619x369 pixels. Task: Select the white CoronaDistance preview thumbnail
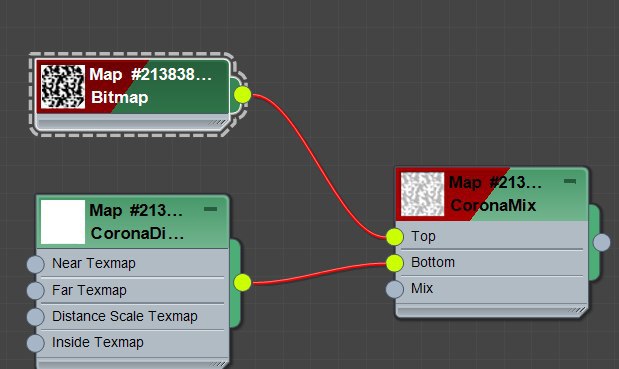63,221
